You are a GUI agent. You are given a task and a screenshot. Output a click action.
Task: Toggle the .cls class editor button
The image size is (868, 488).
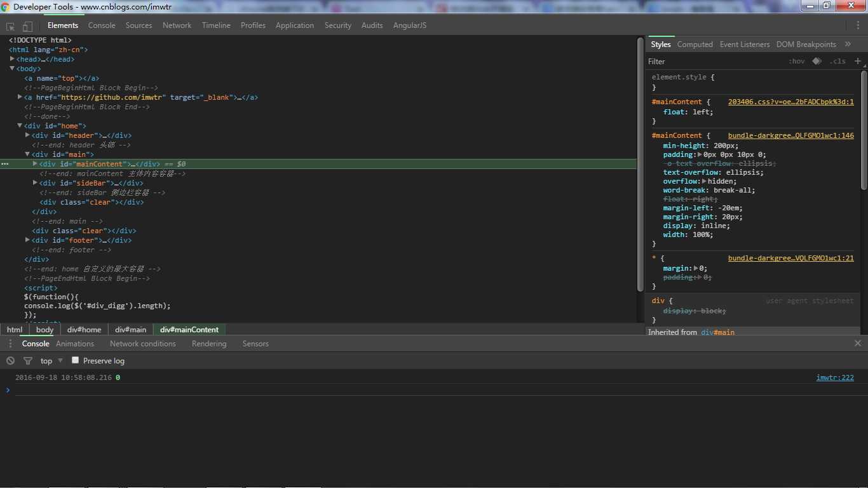click(838, 61)
